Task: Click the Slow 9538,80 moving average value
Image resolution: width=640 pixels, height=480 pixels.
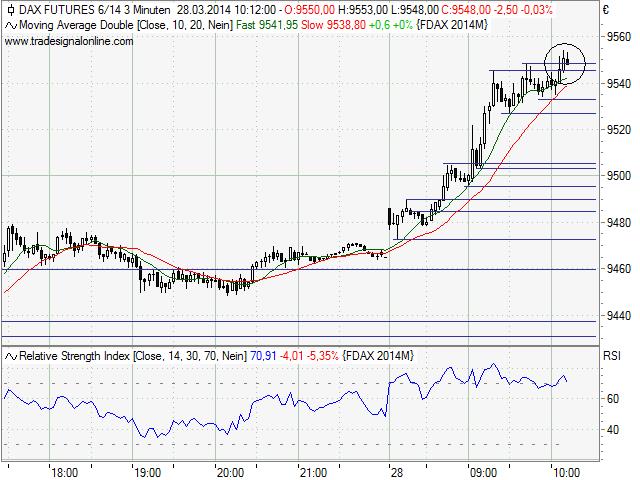Action: click(x=330, y=25)
